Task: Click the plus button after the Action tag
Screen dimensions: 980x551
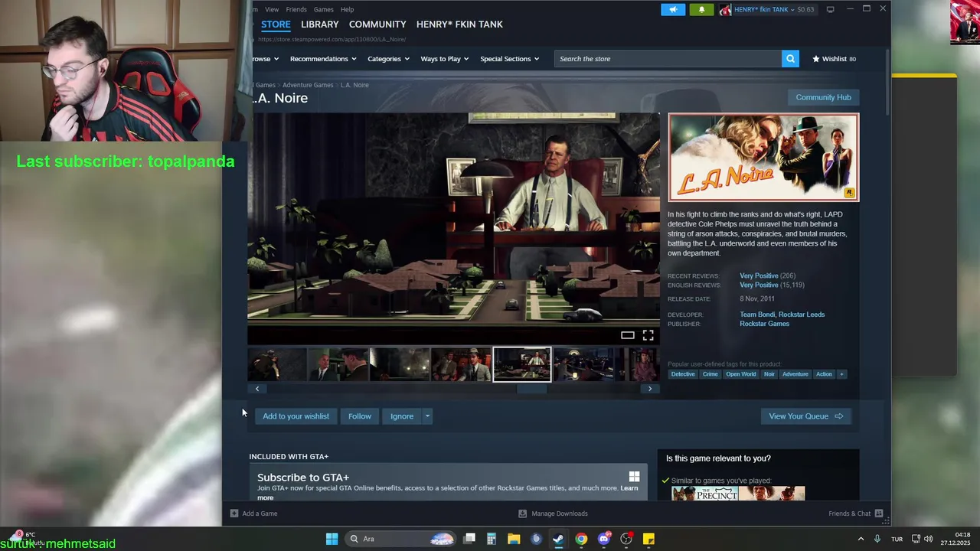Action: (841, 374)
